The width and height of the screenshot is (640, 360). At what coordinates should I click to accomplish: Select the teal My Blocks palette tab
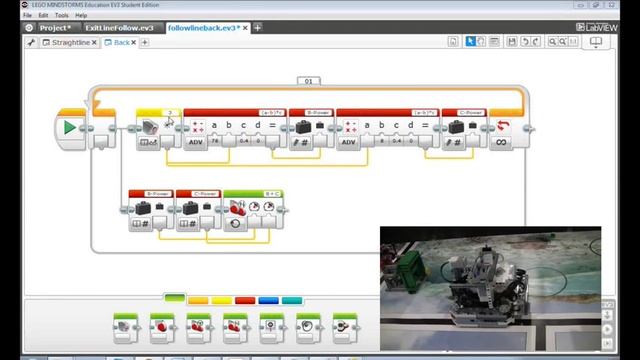click(x=292, y=301)
